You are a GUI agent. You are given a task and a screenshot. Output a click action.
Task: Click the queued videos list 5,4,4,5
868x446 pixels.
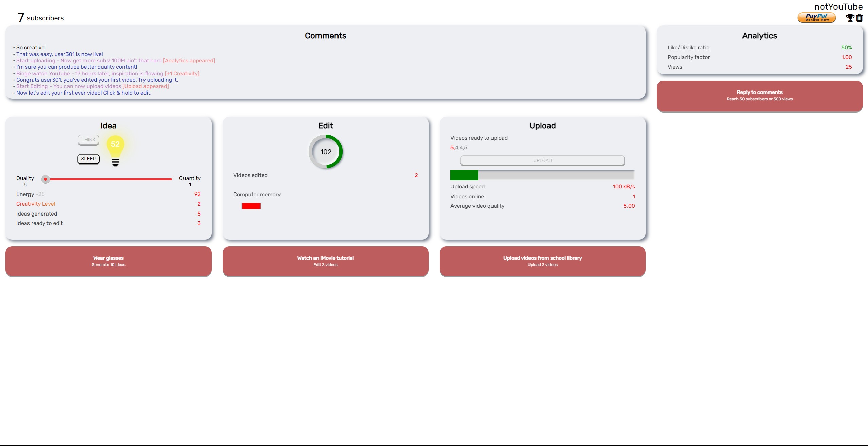459,148
